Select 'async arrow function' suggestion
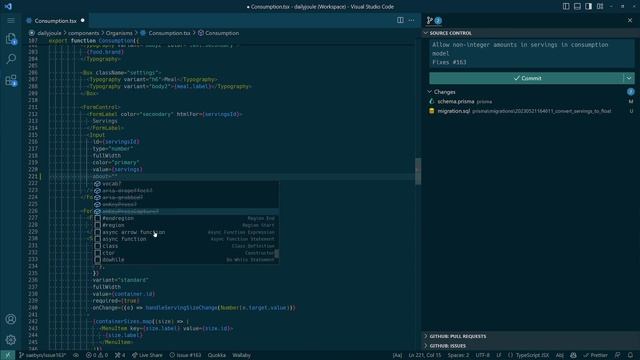Image resolution: width=640 pixels, height=360 pixels. point(186,232)
